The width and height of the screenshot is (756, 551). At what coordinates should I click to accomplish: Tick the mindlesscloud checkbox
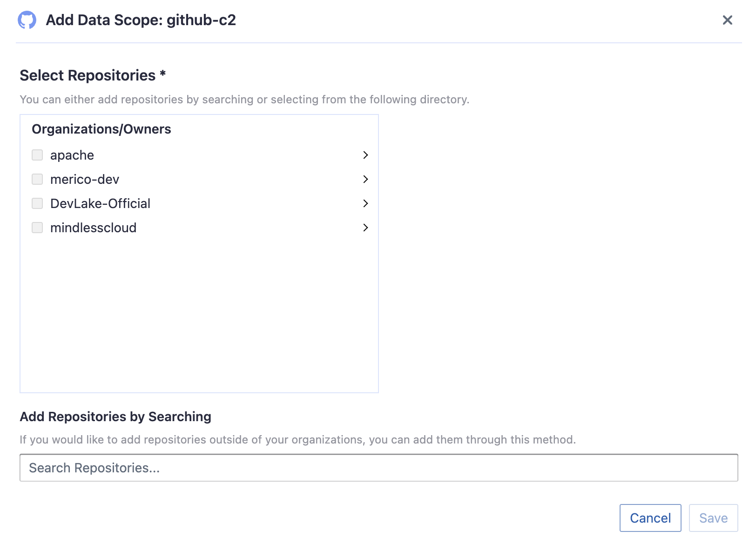pyautogui.click(x=37, y=228)
